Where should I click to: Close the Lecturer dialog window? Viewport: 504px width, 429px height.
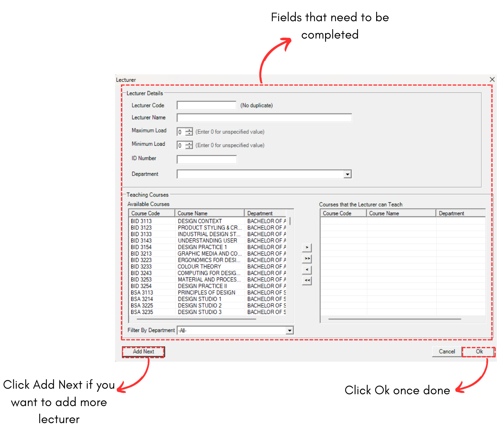click(x=492, y=80)
